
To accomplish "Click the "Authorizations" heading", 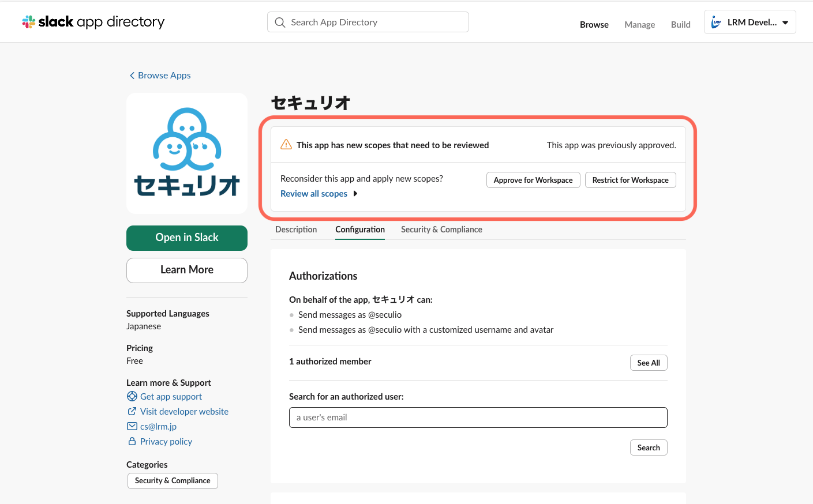I will coord(323,276).
